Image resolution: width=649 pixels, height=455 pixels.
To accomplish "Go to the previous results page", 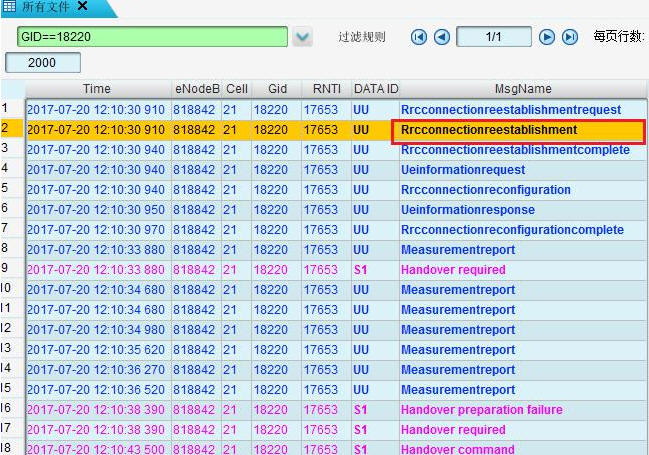I will coord(441,37).
